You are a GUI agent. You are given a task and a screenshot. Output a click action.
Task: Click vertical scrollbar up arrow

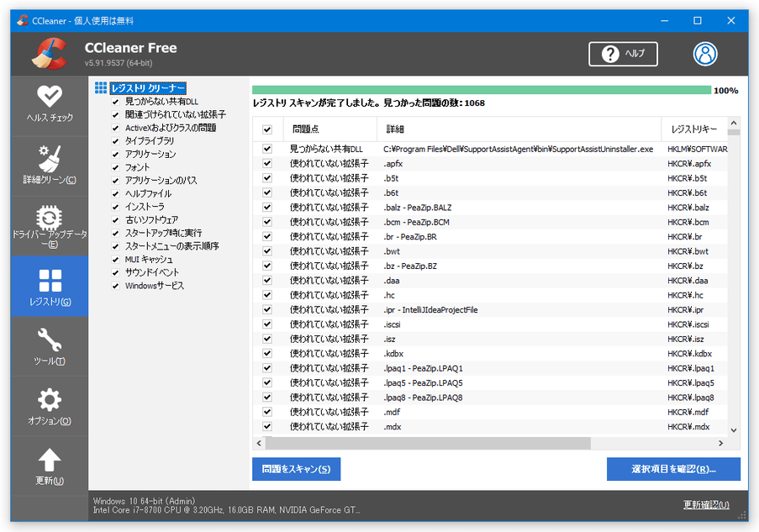[734, 123]
